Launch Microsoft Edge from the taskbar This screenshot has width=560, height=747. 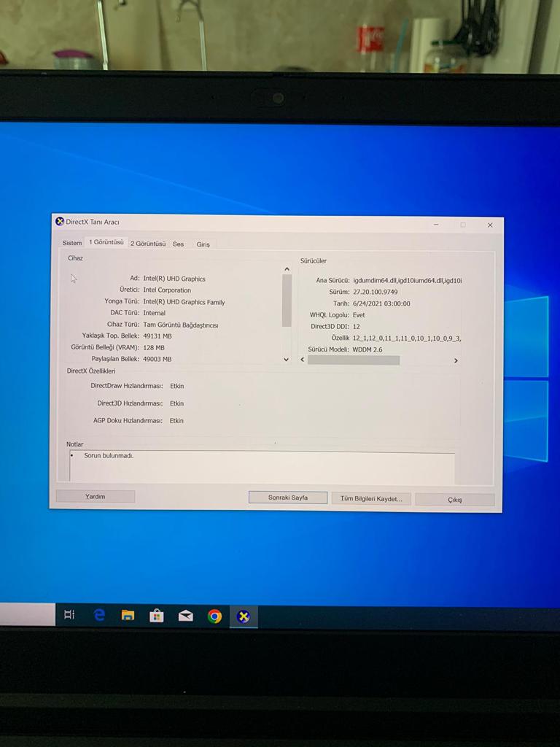coord(99,615)
